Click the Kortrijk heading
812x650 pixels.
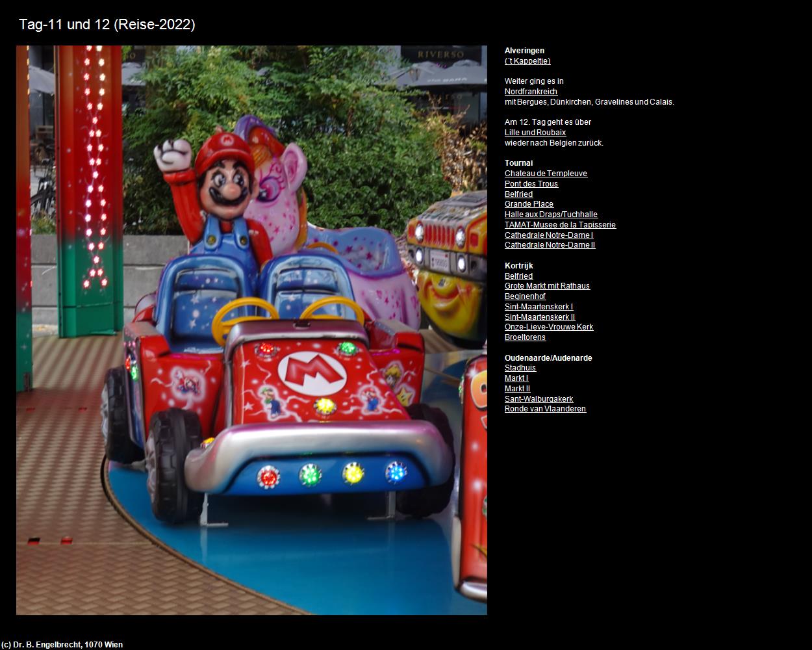[x=518, y=266]
